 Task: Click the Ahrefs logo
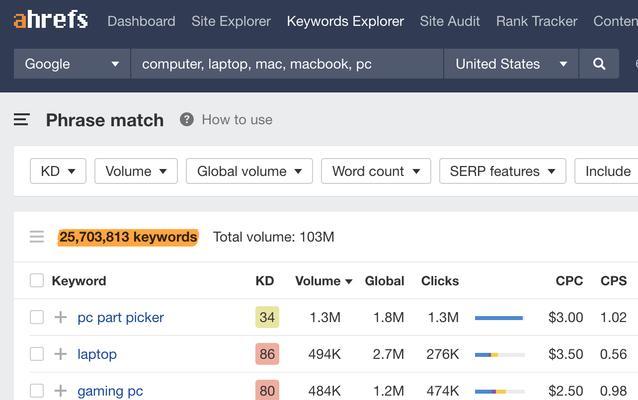50,20
